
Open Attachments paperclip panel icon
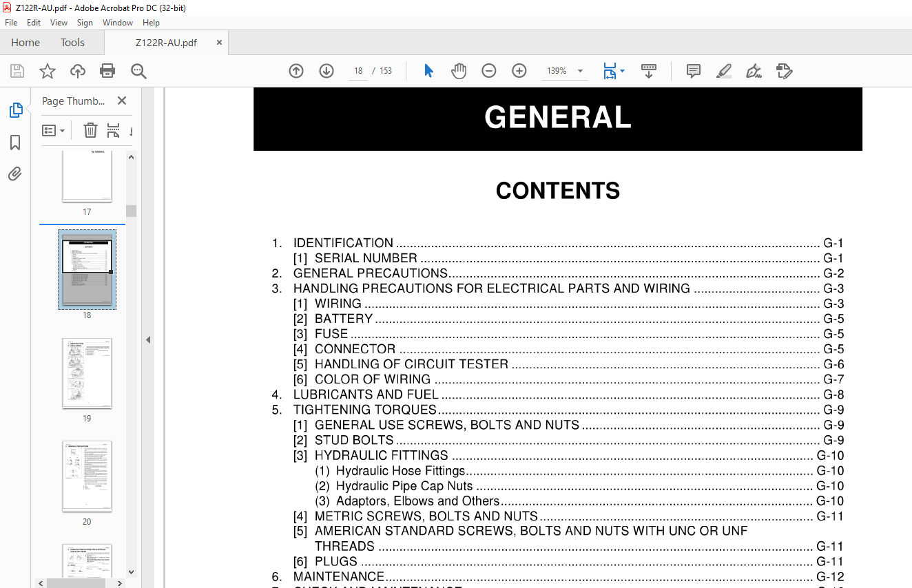(x=15, y=174)
